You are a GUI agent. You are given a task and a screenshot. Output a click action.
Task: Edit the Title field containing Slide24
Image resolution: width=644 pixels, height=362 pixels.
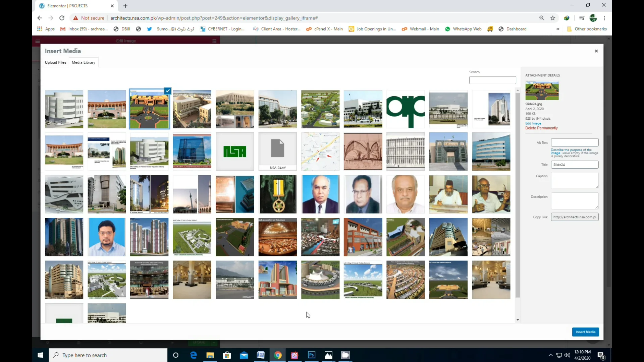tap(575, 165)
